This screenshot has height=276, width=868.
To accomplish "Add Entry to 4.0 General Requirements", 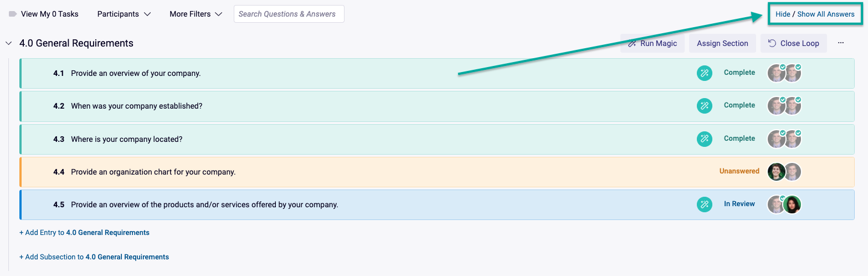I will tap(84, 233).
